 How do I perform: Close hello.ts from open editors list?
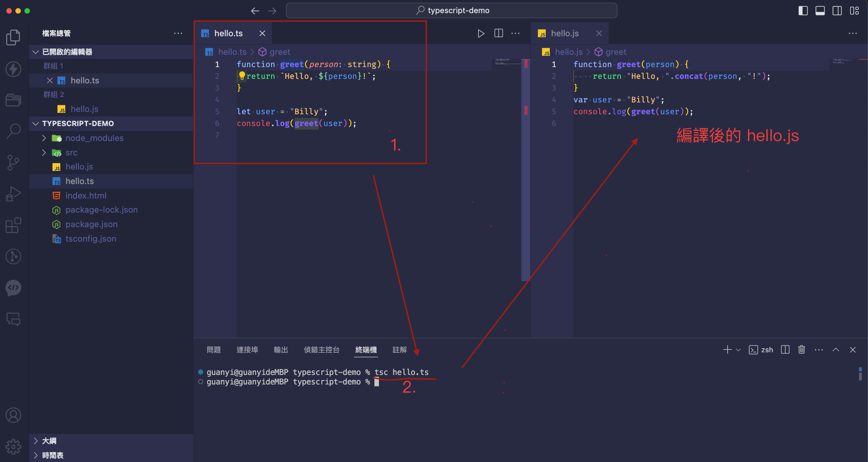point(50,80)
